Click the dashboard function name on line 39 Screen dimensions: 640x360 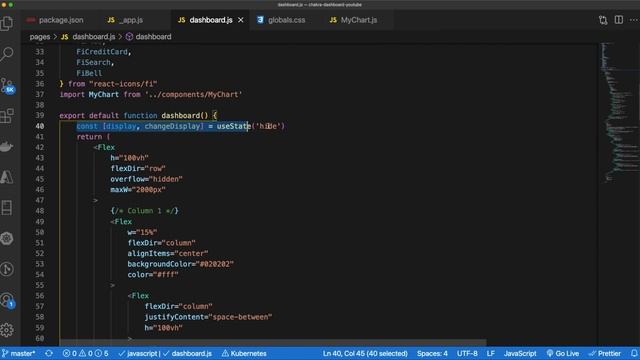(x=180, y=116)
